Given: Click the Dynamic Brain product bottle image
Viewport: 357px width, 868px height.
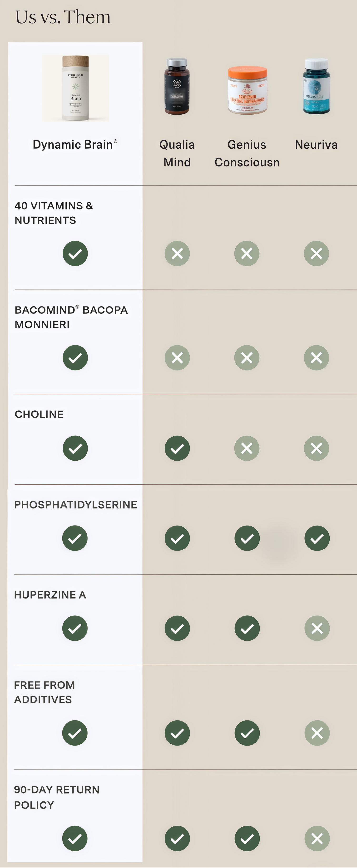Looking at the screenshot, I should click(x=75, y=88).
